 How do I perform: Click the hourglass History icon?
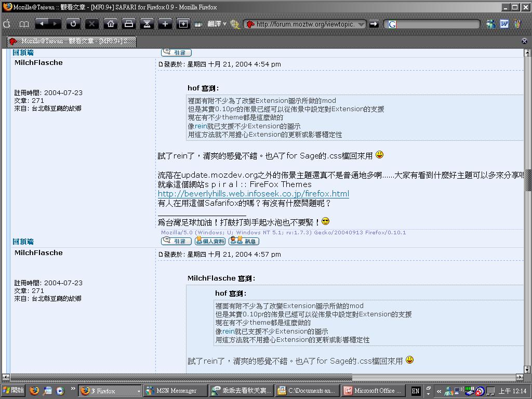point(147,24)
